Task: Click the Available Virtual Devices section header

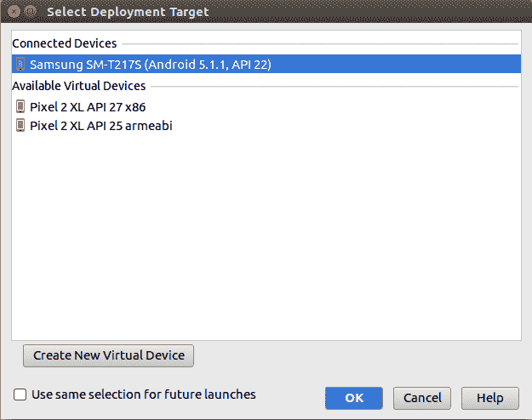Action: click(x=79, y=86)
